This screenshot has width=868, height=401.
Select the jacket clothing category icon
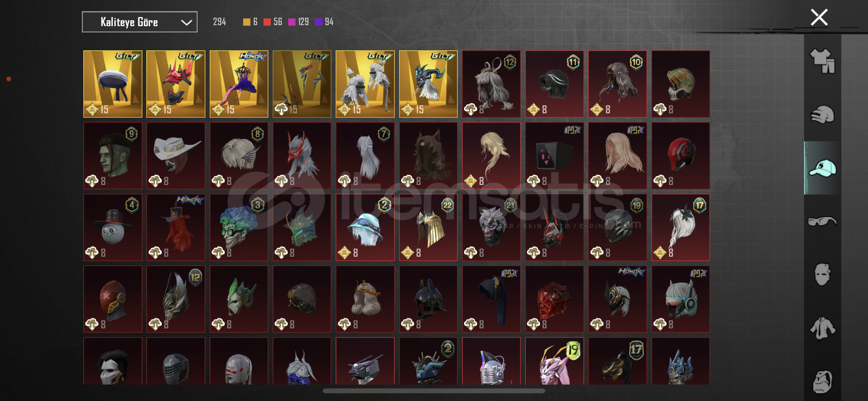tap(822, 328)
